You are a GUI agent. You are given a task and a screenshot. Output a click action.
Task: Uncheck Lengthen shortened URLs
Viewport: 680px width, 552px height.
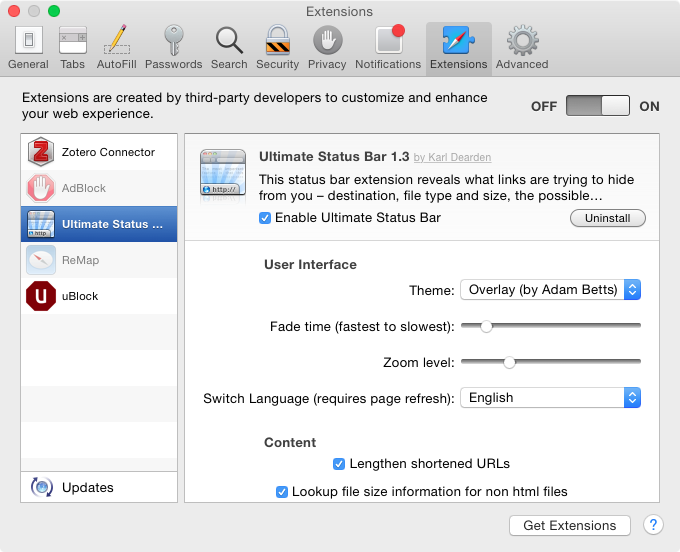click(x=339, y=464)
